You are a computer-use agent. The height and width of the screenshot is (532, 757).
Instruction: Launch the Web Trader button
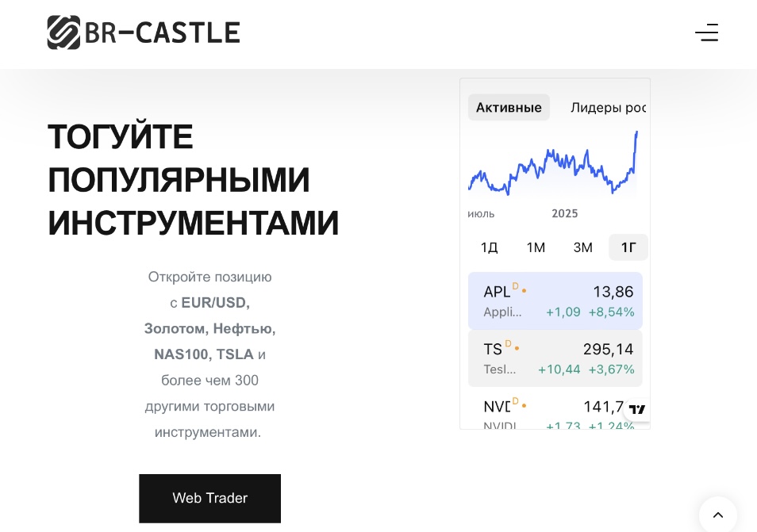pos(209,498)
